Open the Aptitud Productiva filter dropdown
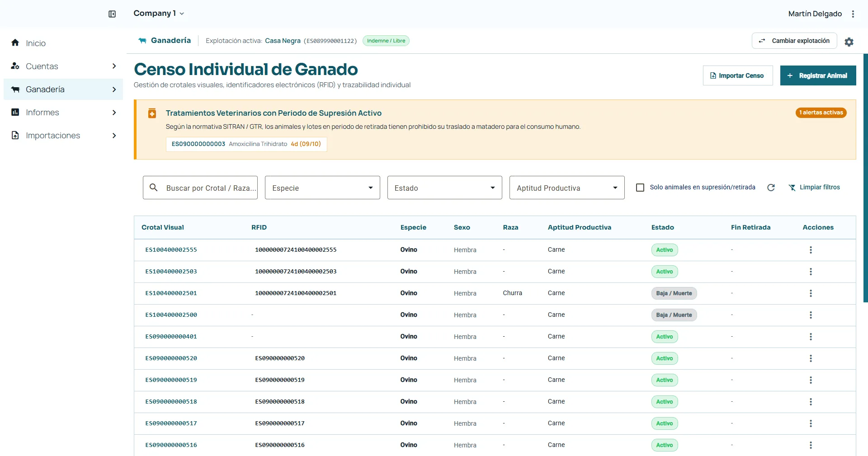Viewport: 868px width, 456px height. pyautogui.click(x=567, y=188)
